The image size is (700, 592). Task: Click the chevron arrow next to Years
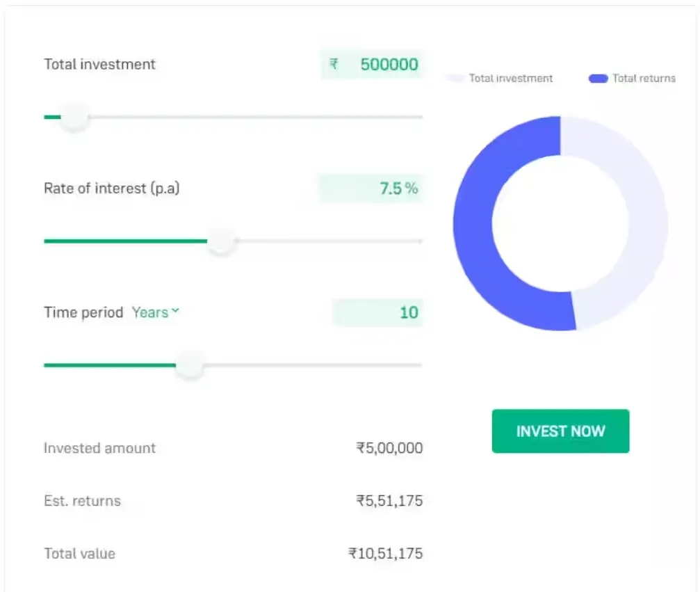point(175,312)
